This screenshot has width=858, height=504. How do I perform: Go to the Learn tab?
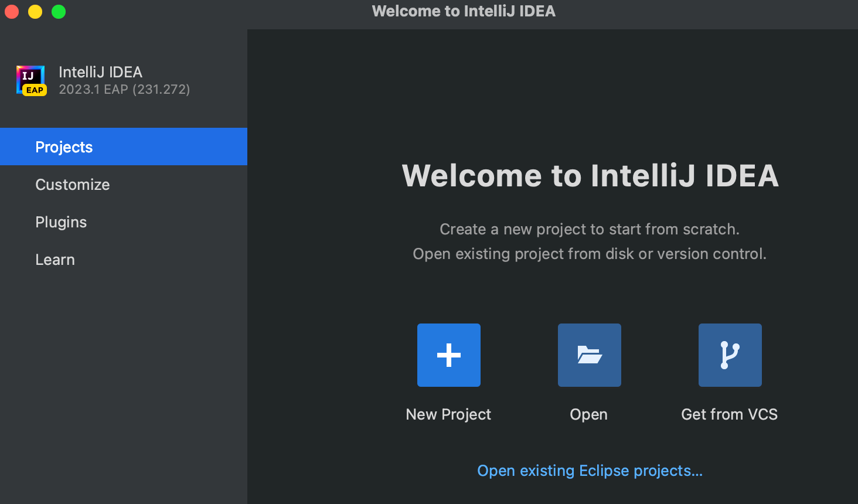tap(55, 260)
